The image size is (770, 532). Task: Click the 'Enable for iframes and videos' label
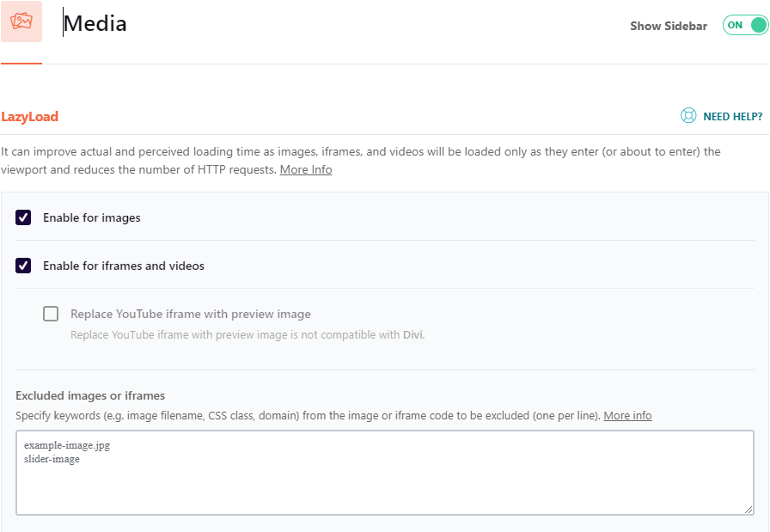(124, 266)
